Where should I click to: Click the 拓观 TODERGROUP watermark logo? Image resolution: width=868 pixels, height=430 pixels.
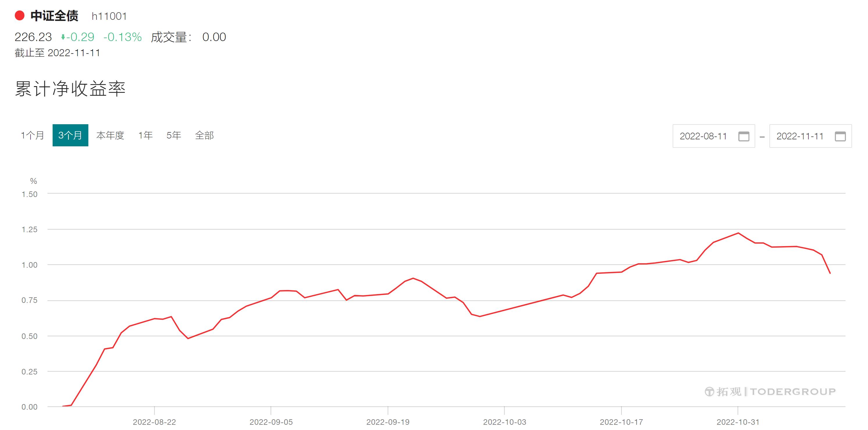coord(770,392)
